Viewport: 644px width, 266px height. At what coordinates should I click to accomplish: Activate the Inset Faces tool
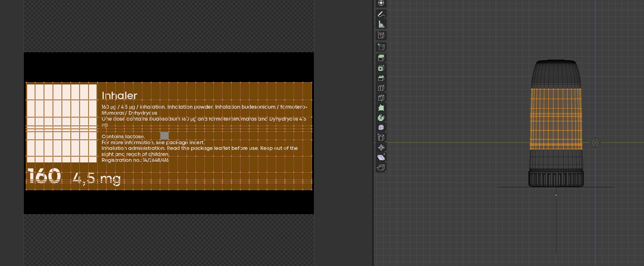point(381,68)
